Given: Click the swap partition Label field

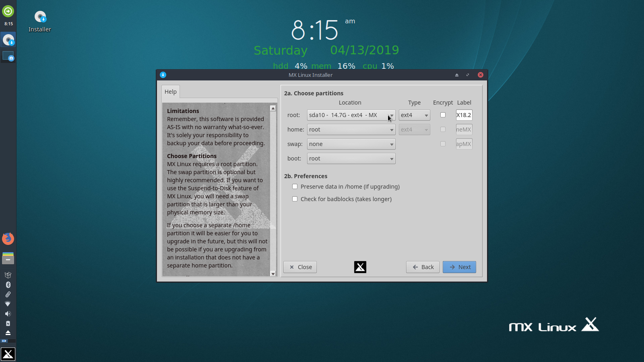Looking at the screenshot, I should [464, 144].
